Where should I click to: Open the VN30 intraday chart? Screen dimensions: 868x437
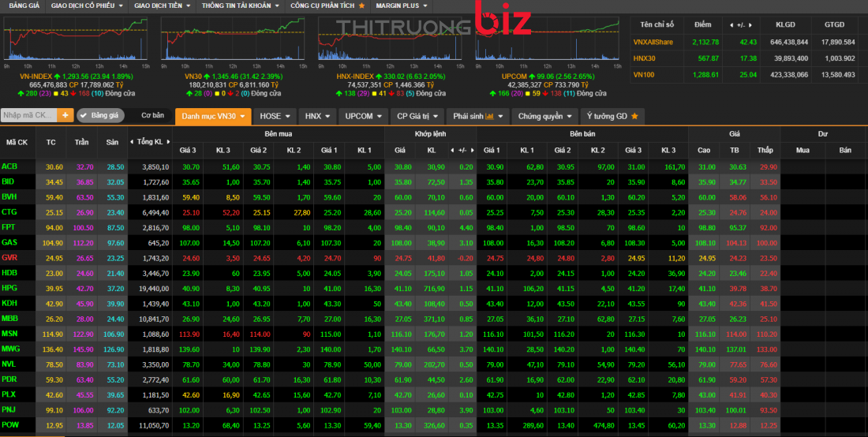tap(233, 39)
